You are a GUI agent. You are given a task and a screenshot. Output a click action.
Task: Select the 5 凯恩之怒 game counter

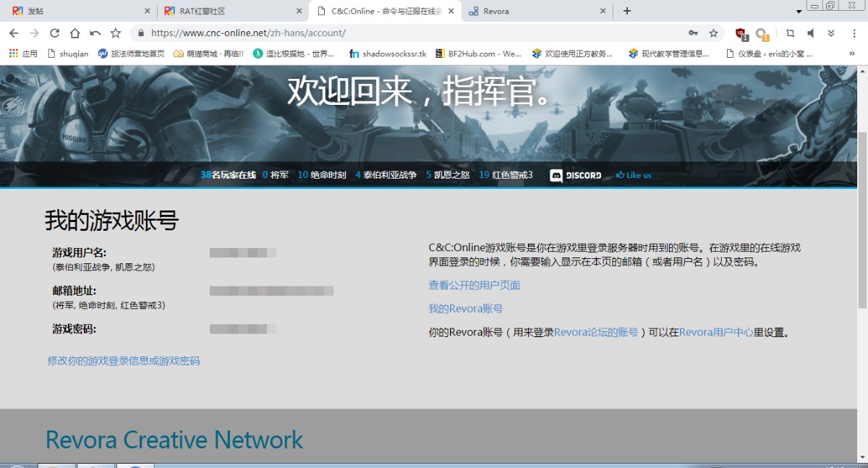[448, 175]
